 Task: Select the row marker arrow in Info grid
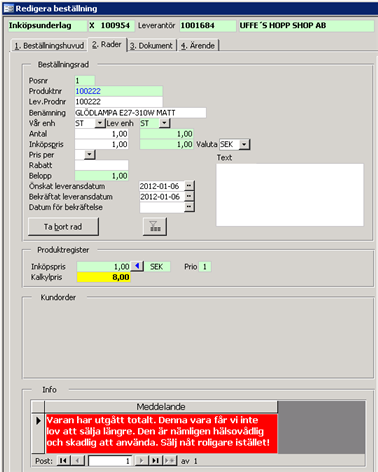[38, 433]
